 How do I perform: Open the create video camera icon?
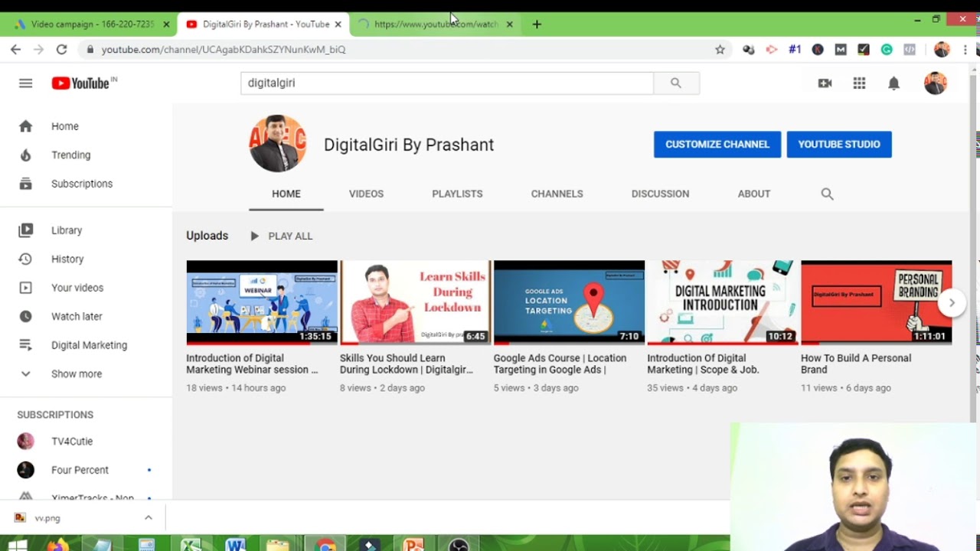[x=825, y=83]
